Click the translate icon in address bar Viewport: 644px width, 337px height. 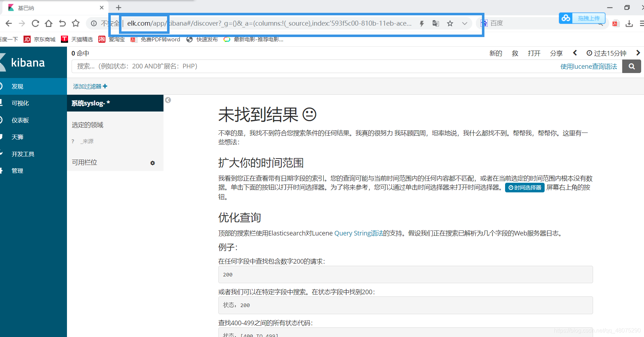pyautogui.click(x=436, y=24)
